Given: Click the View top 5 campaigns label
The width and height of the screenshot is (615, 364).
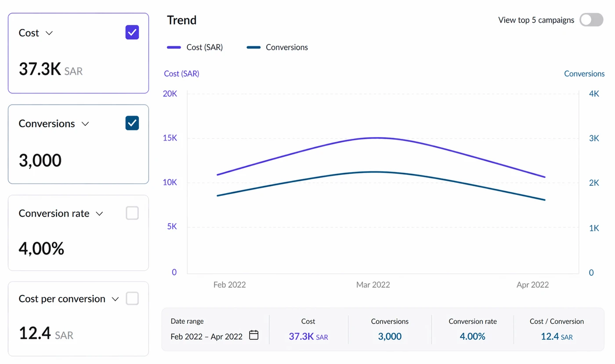Looking at the screenshot, I should click(x=536, y=20).
